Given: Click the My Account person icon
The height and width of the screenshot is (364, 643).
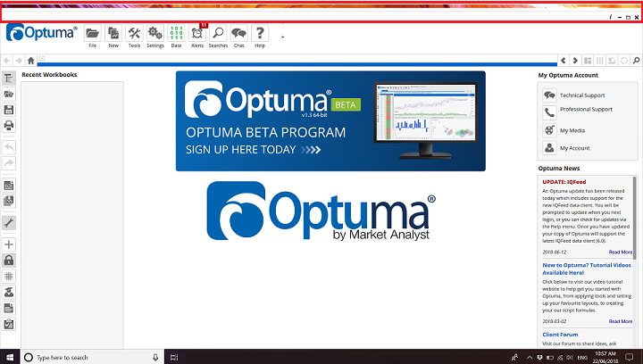Looking at the screenshot, I should [x=549, y=147].
